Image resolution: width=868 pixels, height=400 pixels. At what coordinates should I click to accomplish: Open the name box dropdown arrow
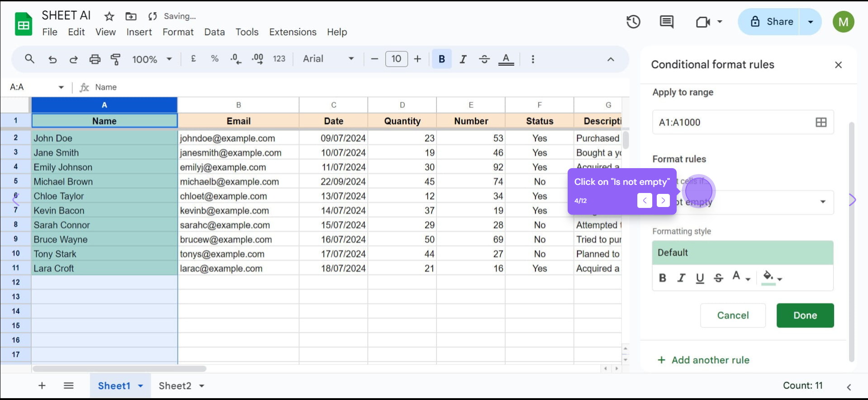tap(61, 87)
